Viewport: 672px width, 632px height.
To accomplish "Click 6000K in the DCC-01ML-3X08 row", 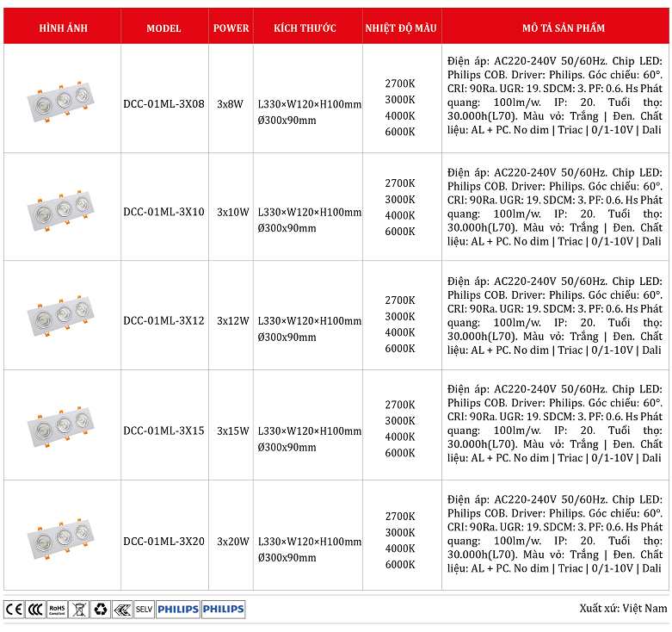I will click(x=400, y=132).
